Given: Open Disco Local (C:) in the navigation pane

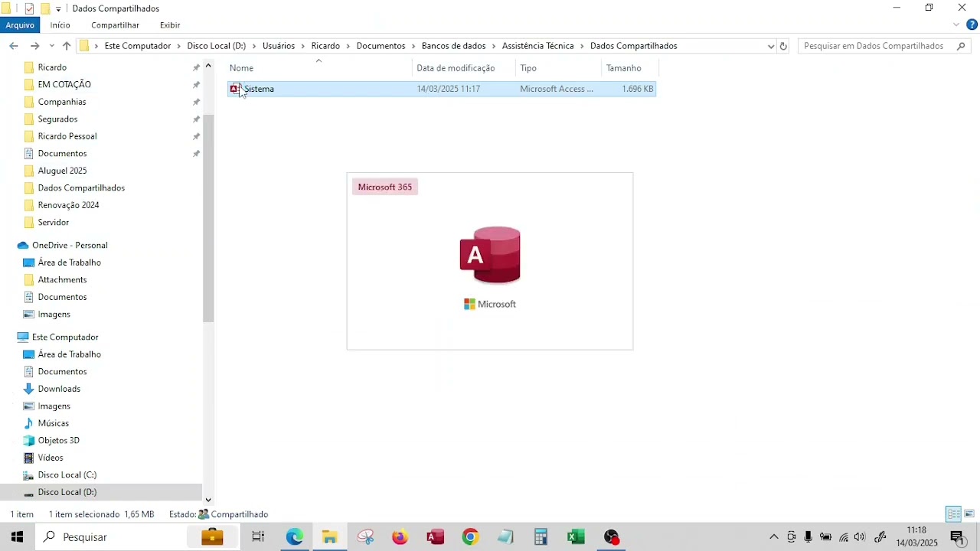Looking at the screenshot, I should (67, 474).
